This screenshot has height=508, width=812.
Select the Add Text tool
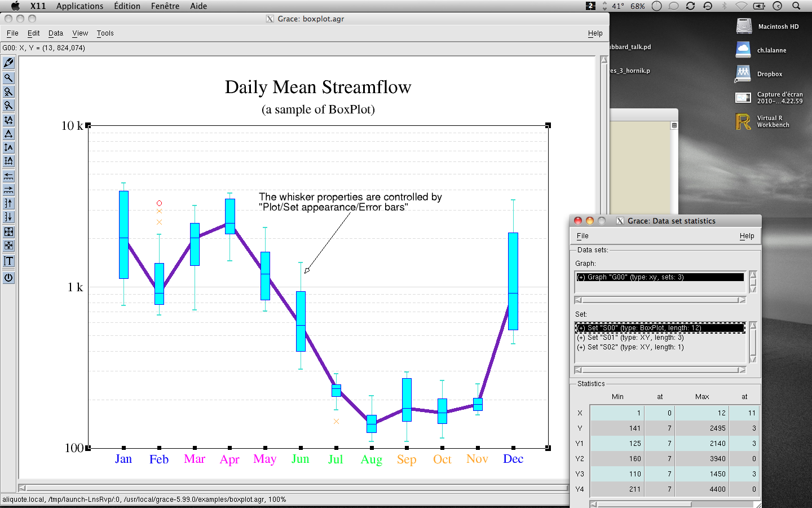[x=8, y=261]
